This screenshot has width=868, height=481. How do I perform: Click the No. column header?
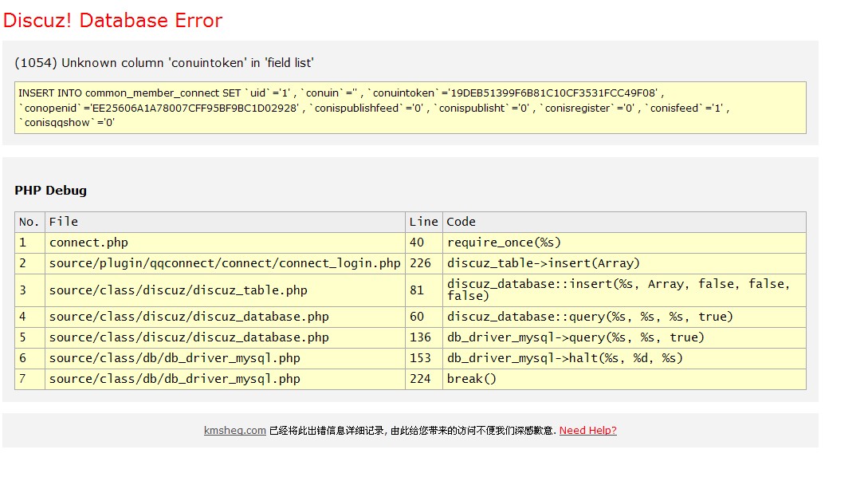pos(29,222)
